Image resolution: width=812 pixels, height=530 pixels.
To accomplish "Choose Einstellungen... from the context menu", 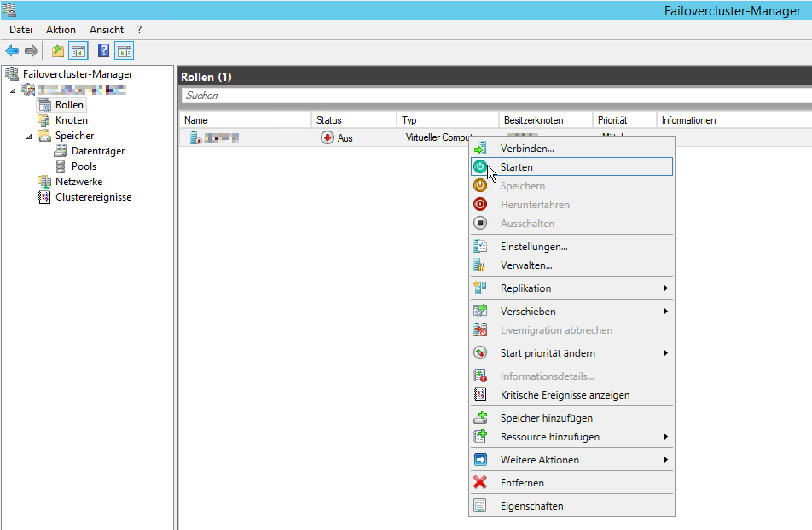I will click(x=534, y=247).
